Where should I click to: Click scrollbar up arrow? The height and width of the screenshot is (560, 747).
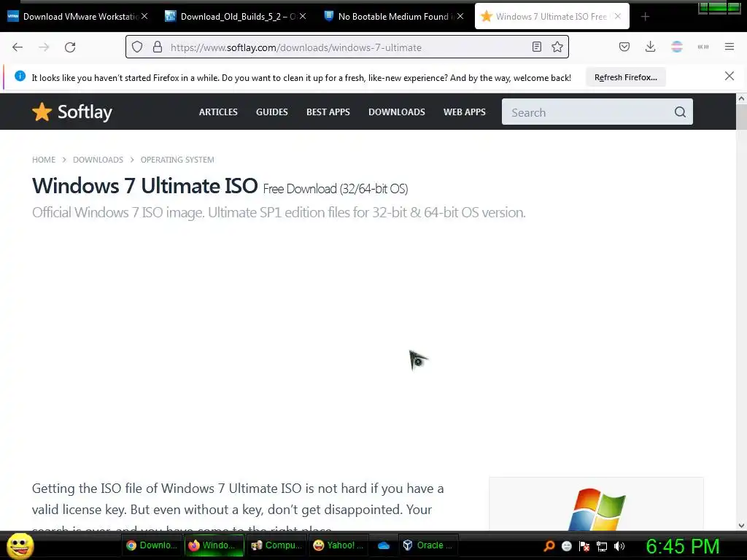741,98
